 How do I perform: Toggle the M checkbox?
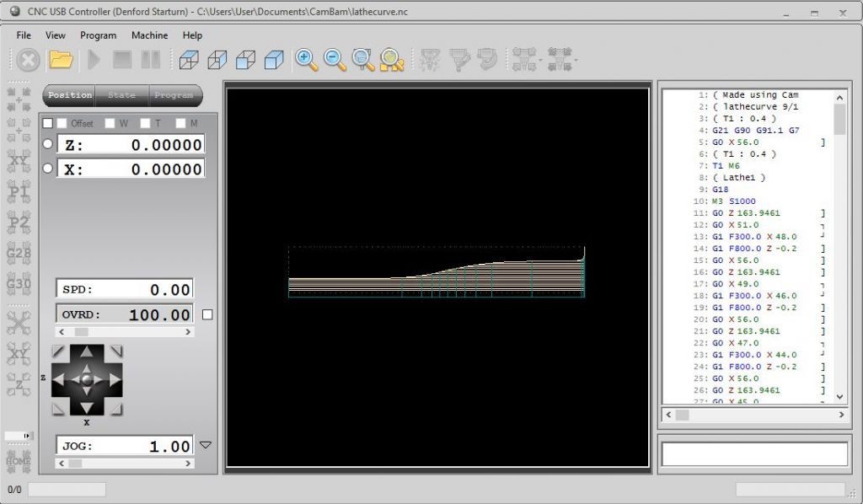[x=180, y=123]
